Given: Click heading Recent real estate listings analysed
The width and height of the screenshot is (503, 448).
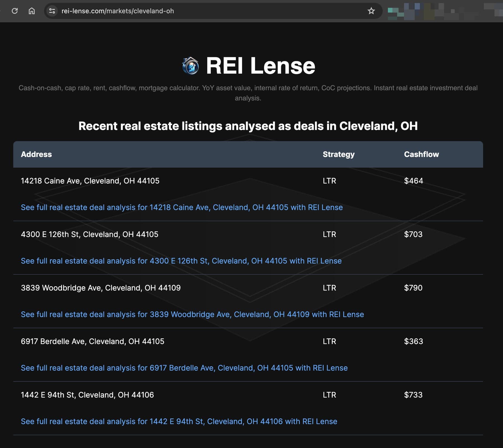Looking at the screenshot, I should (248, 126).
